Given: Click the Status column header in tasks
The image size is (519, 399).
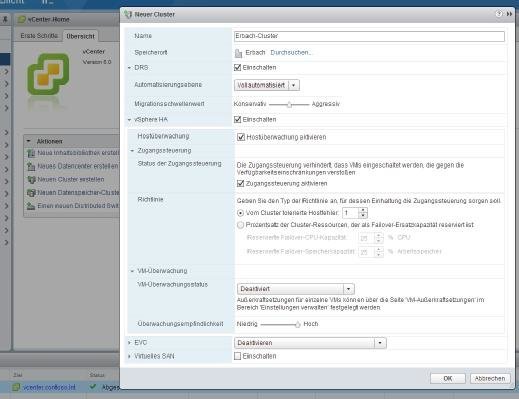Looking at the screenshot, I should [x=97, y=375].
